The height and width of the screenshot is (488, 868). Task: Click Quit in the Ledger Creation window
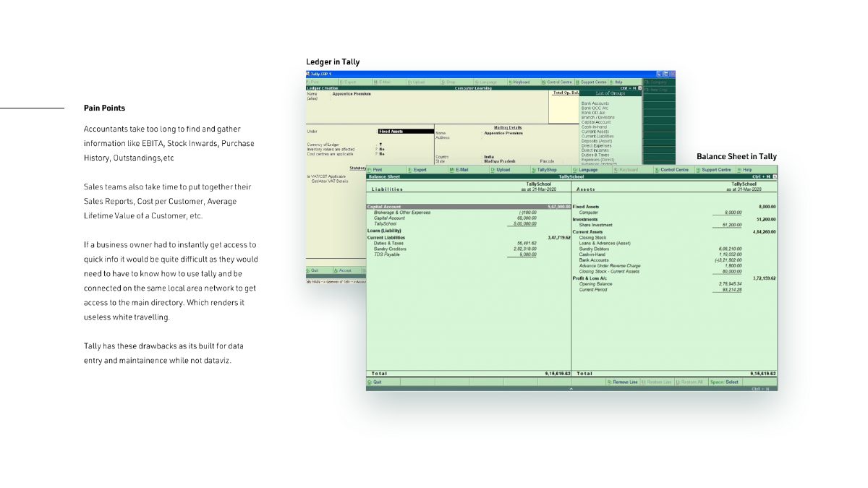point(319,270)
